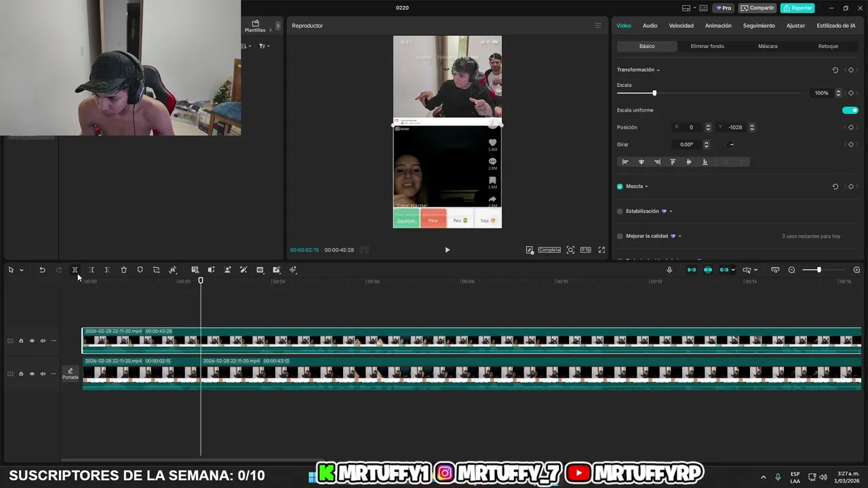The image size is (868, 488).
Task: Click the timeline zoom slider handle
Action: [x=819, y=270]
